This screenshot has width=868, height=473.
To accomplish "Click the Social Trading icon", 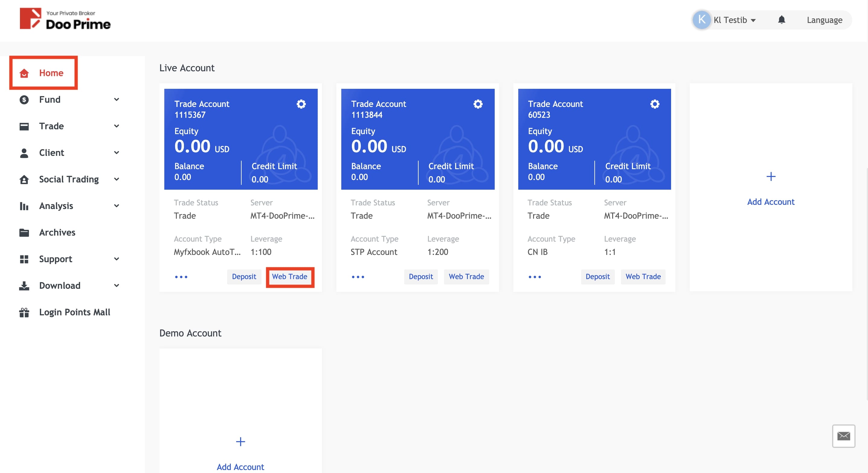I will point(24,179).
